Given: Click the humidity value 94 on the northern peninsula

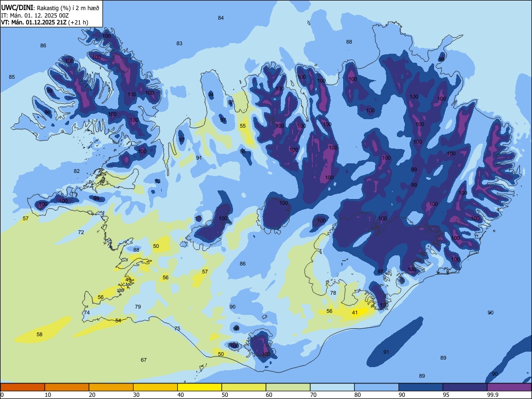Looking at the screenshot, I should pyautogui.click(x=211, y=94).
